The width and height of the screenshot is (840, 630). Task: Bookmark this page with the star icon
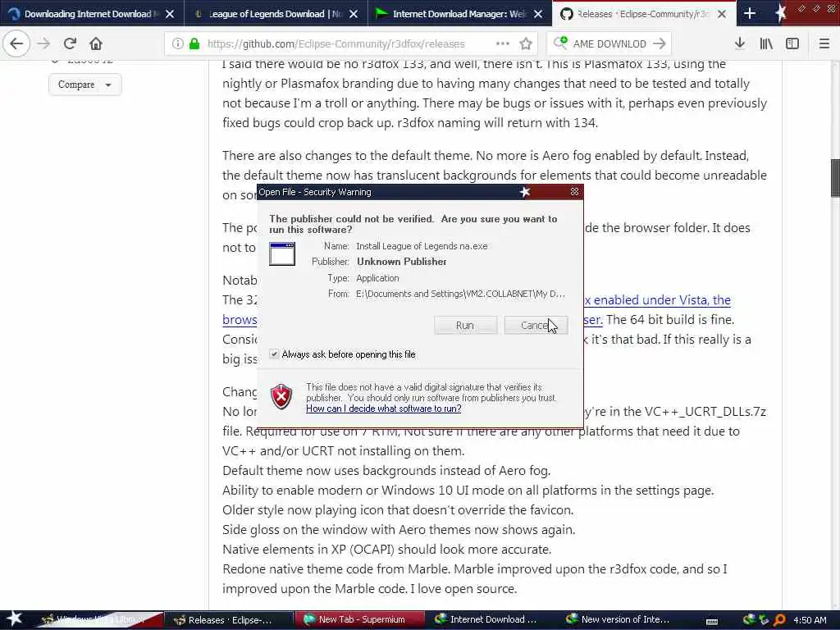click(x=526, y=43)
